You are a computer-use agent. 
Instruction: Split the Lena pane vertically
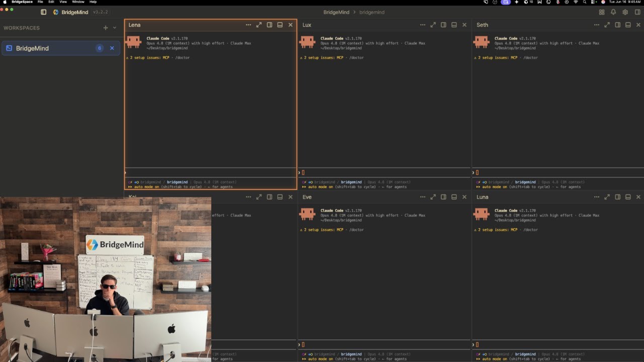[x=269, y=25]
